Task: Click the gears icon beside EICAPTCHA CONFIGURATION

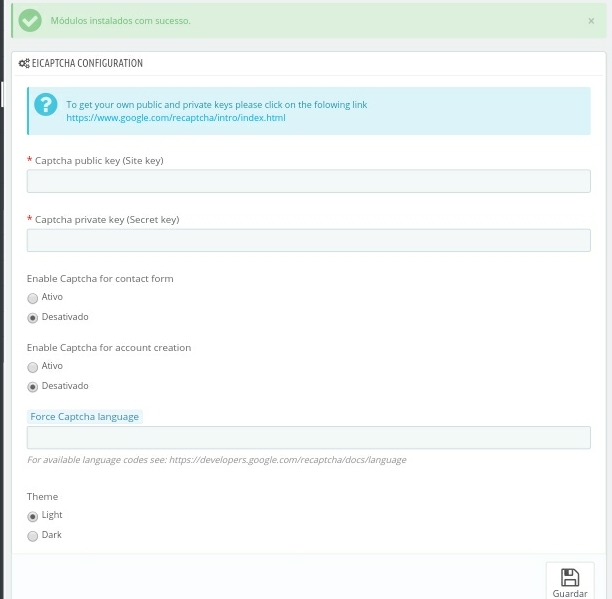Action: pyautogui.click(x=24, y=63)
